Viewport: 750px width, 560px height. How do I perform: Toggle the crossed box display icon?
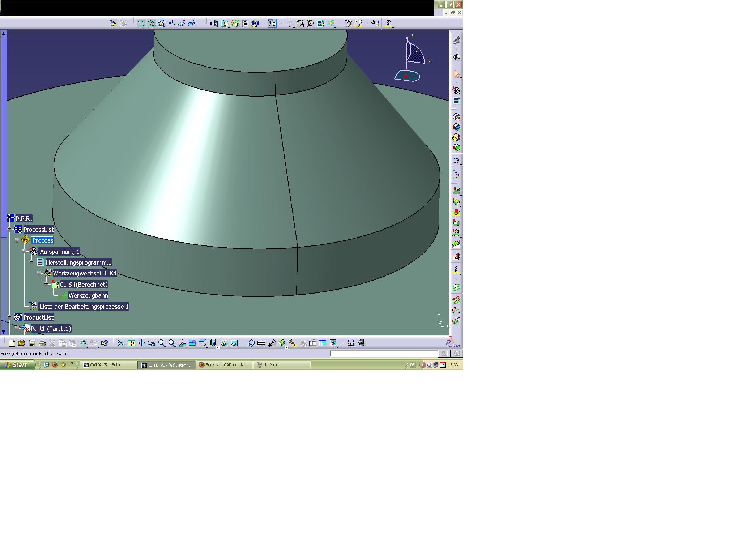tap(151, 23)
